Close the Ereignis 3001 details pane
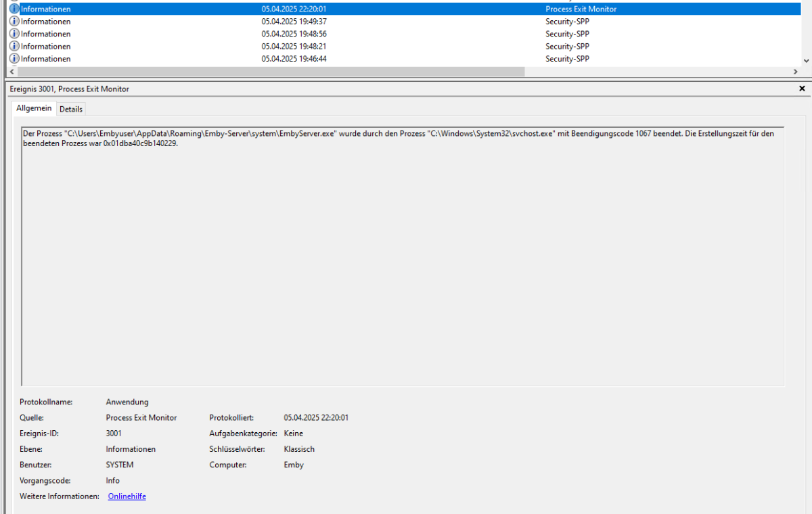The width and height of the screenshot is (812, 514). (x=802, y=89)
